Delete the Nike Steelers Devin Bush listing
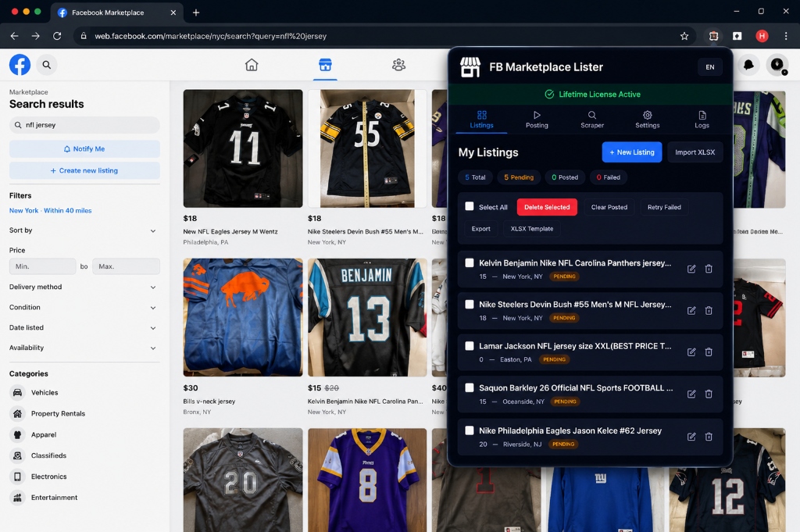 [709, 311]
